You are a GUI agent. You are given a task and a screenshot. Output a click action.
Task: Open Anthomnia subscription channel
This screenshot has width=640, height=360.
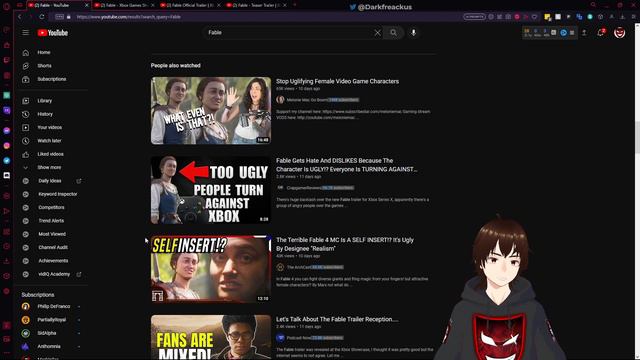49,347
